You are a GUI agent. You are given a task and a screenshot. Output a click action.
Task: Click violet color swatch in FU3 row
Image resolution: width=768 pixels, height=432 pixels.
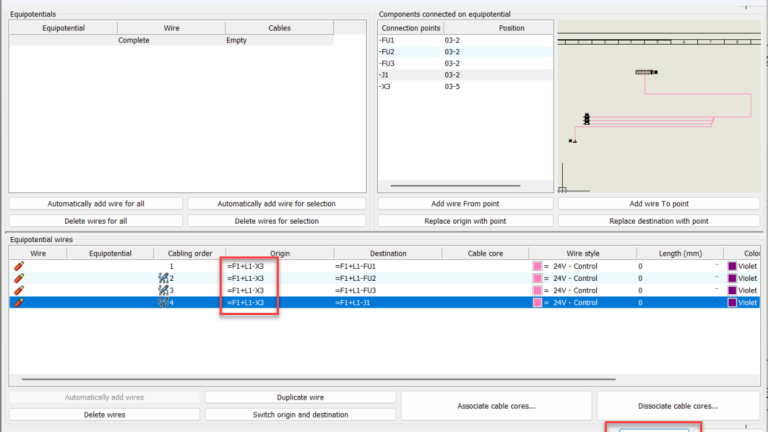point(732,290)
